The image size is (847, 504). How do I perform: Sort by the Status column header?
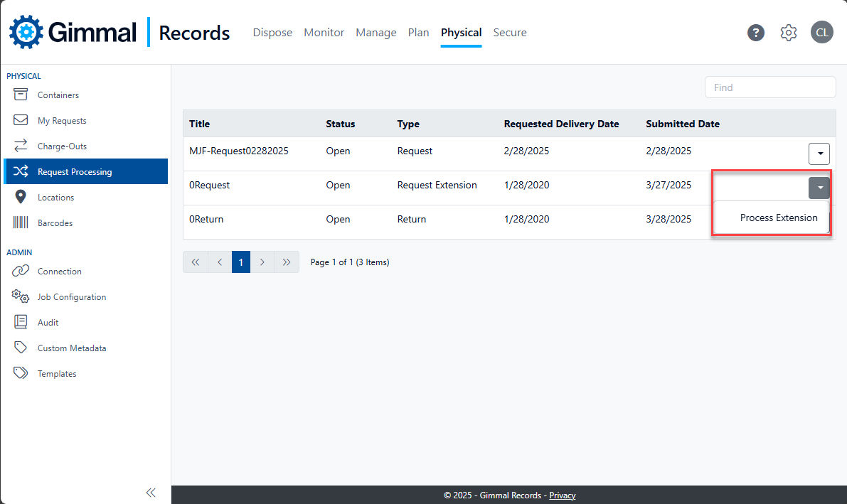point(341,124)
